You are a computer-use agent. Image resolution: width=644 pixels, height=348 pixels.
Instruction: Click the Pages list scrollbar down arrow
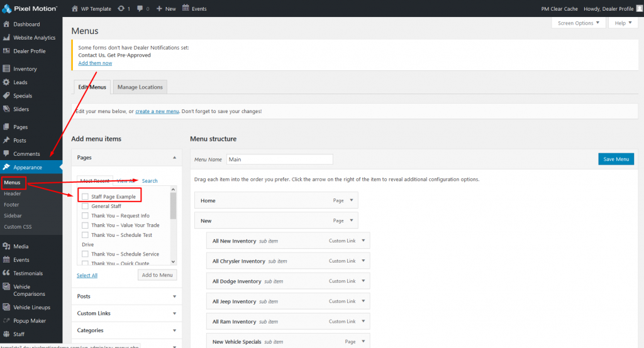[x=174, y=261]
